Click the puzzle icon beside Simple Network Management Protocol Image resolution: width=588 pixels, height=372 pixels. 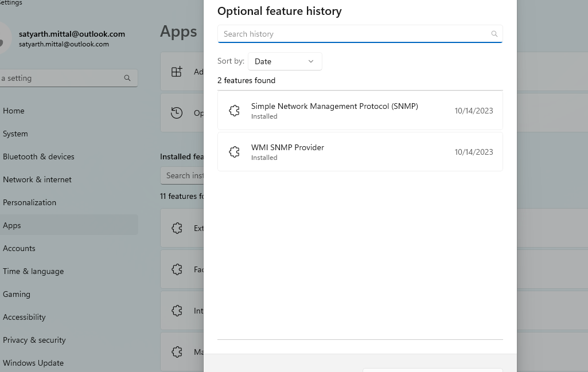(x=234, y=110)
